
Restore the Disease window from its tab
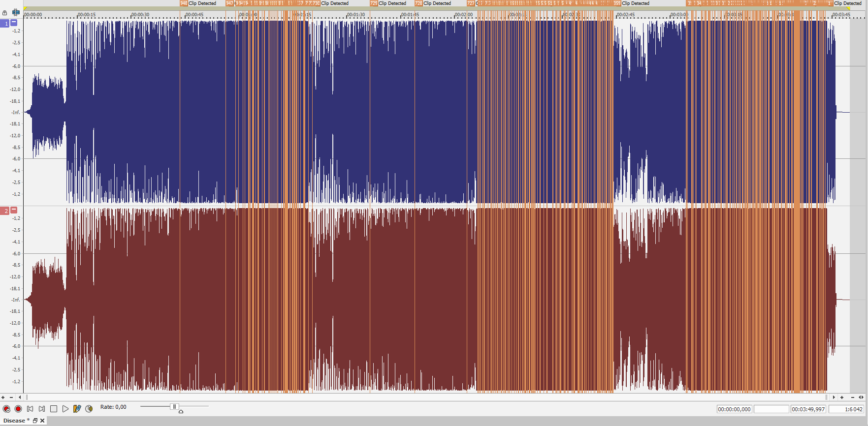point(35,421)
